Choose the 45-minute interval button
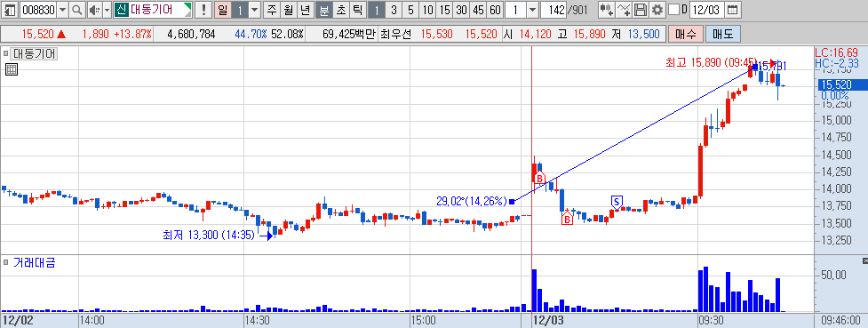The height and width of the screenshot is (328, 868). click(x=478, y=10)
